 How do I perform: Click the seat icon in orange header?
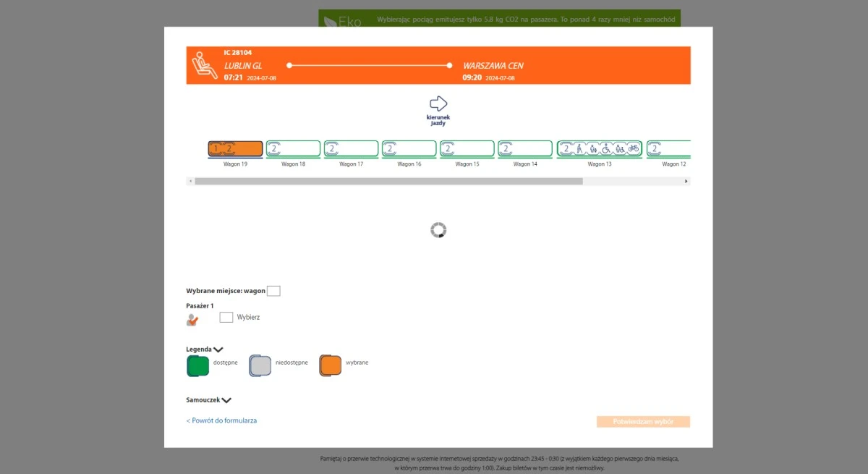(x=204, y=65)
